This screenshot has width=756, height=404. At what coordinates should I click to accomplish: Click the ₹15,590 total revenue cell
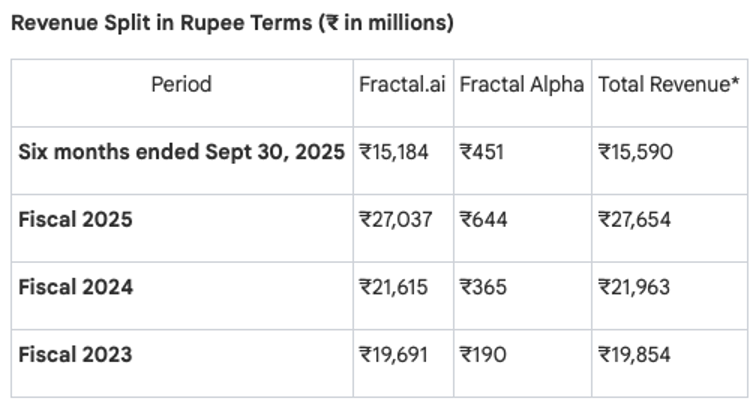[634, 152]
